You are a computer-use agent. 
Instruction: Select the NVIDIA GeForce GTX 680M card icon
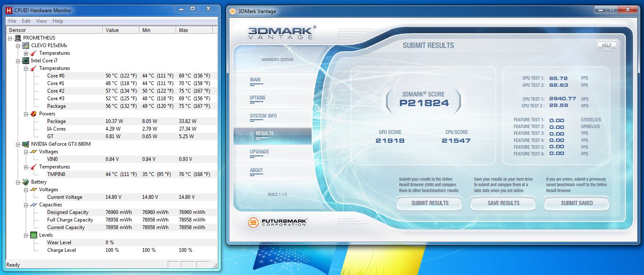(26, 144)
